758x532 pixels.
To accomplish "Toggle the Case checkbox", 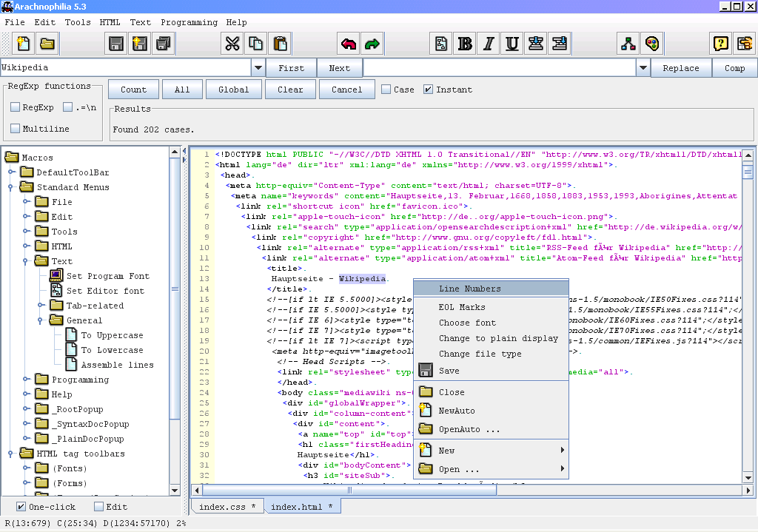I will (x=386, y=90).
